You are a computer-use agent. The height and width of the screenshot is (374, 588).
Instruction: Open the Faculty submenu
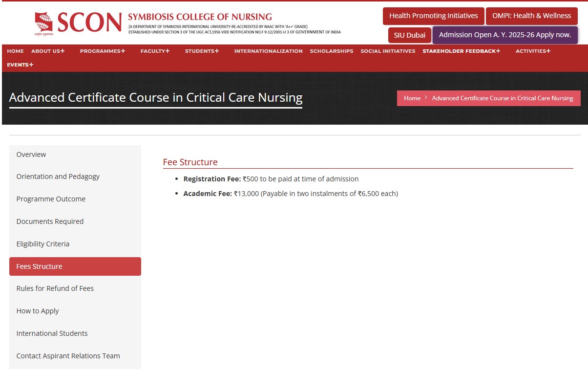coord(155,51)
